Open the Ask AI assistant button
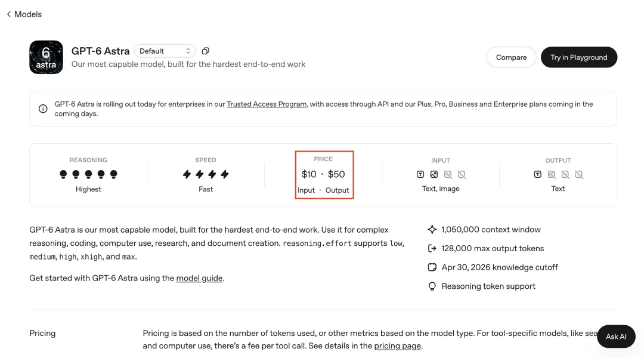Image resolution: width=644 pixels, height=358 pixels. (616, 336)
